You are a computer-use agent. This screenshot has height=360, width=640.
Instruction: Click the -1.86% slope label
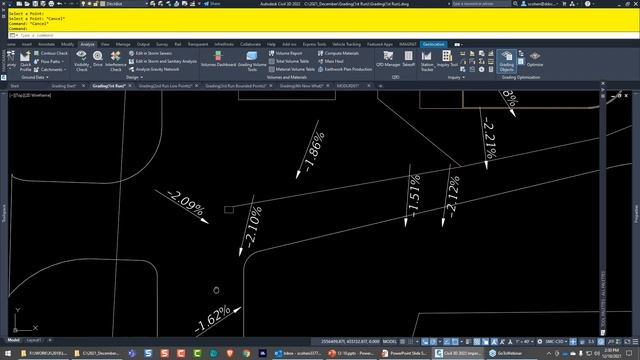click(x=315, y=151)
